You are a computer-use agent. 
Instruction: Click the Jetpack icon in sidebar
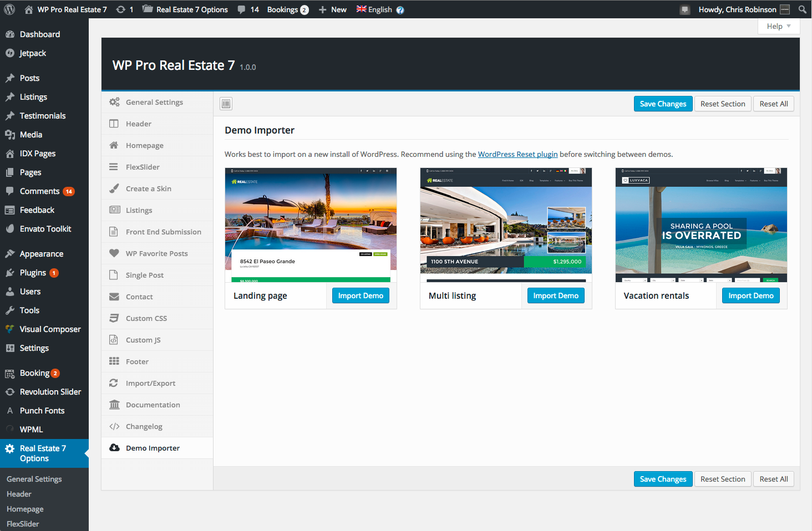point(10,53)
